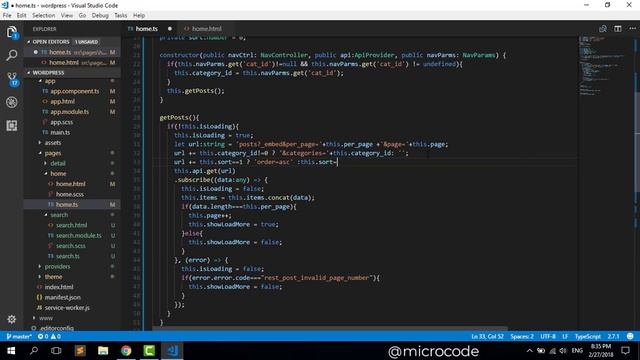640x360 pixels.
Task: Open the notification center icon
Action: (625, 351)
